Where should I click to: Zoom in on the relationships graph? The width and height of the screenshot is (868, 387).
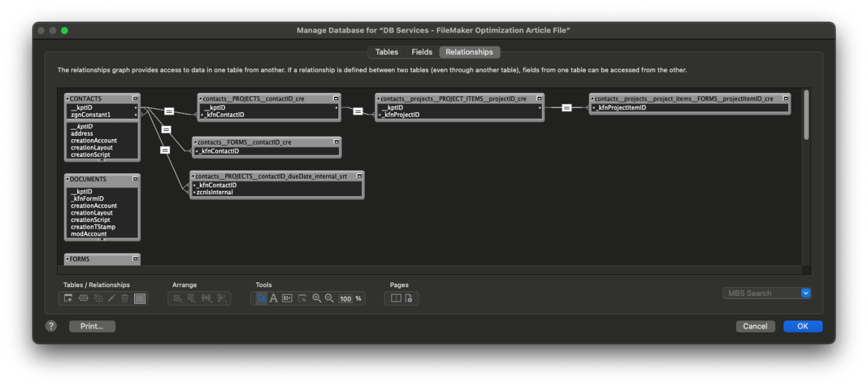tap(317, 298)
